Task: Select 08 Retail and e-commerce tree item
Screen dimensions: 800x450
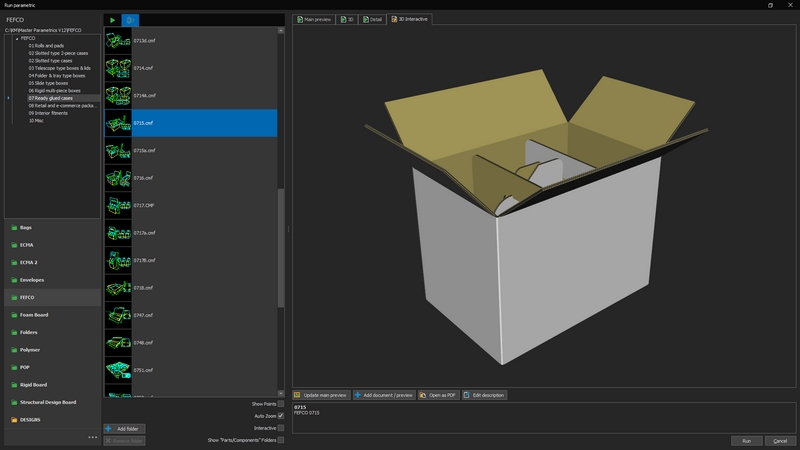Action: tap(62, 105)
